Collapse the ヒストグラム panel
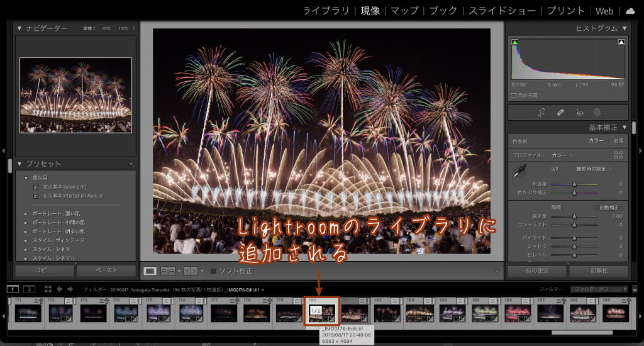644x346 pixels. coord(625,28)
